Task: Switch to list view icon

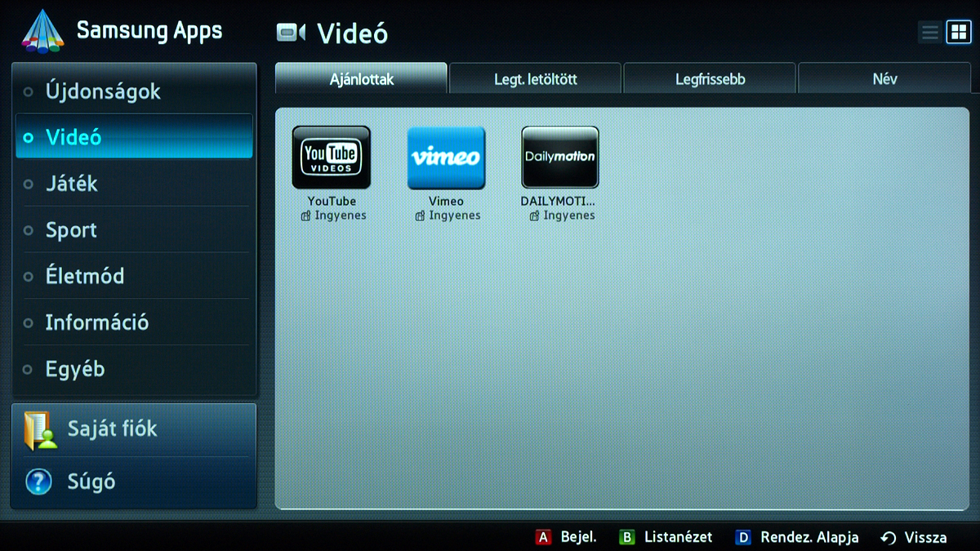Action: click(x=929, y=33)
